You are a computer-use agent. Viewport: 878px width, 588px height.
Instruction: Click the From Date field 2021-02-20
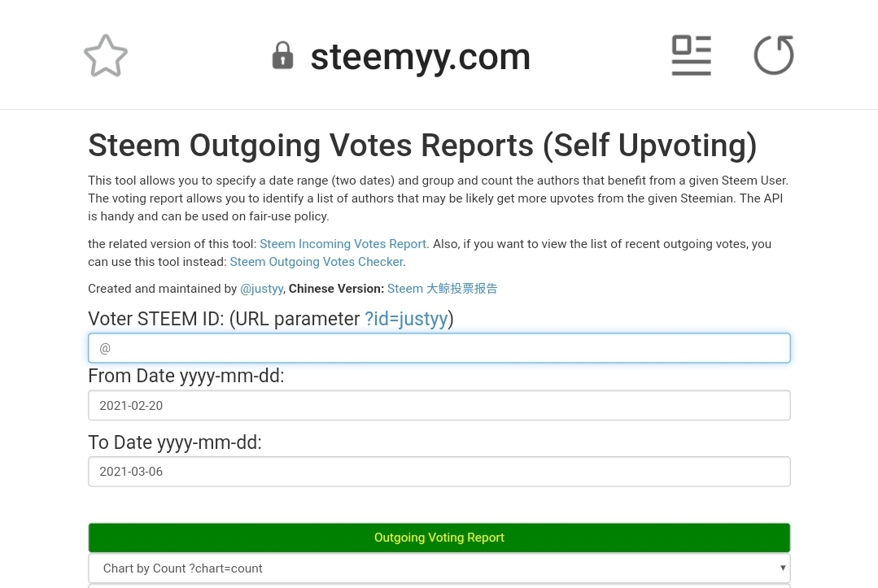439,406
